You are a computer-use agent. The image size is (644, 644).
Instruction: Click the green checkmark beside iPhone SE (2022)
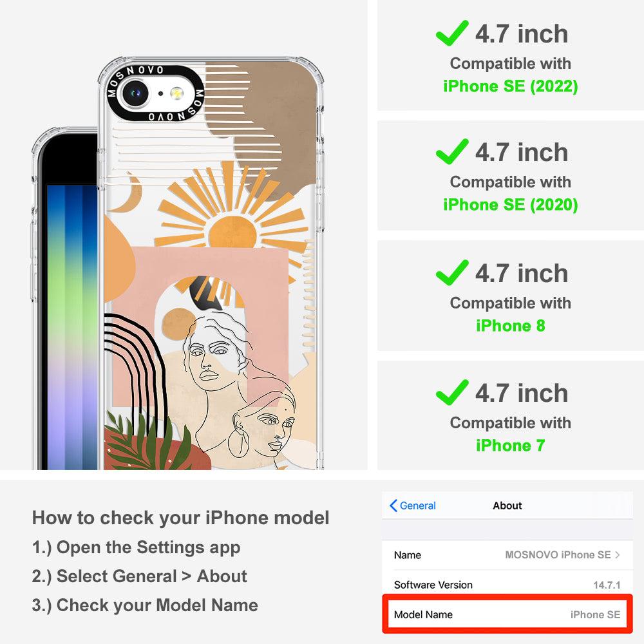pyautogui.click(x=452, y=33)
